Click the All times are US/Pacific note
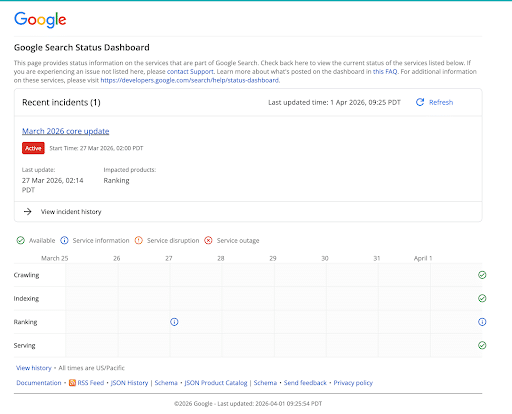Image resolution: width=512 pixels, height=414 pixels. pyautogui.click(x=91, y=368)
